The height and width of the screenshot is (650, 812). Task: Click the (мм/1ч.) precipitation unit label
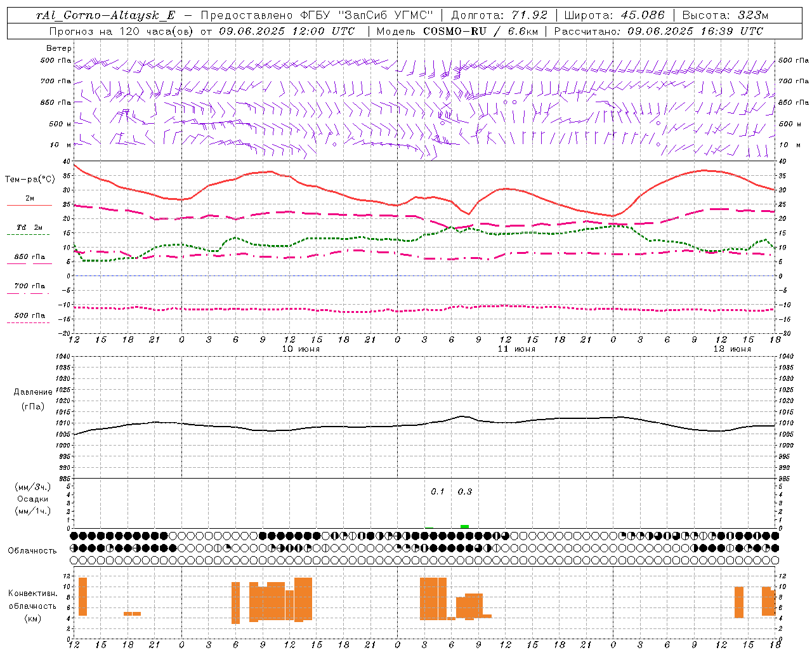tap(33, 511)
